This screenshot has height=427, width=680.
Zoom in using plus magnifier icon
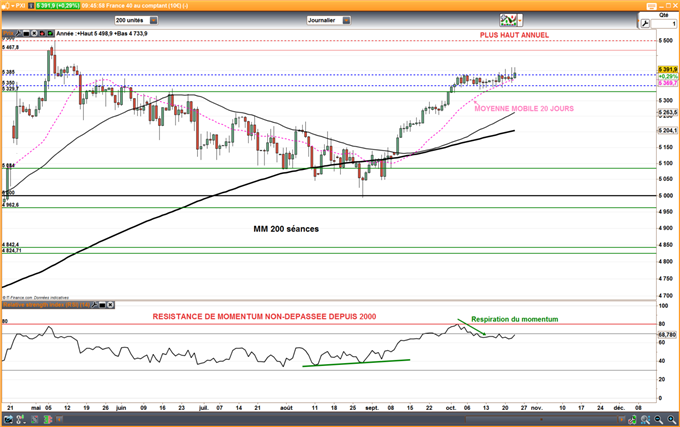[x=672, y=419]
